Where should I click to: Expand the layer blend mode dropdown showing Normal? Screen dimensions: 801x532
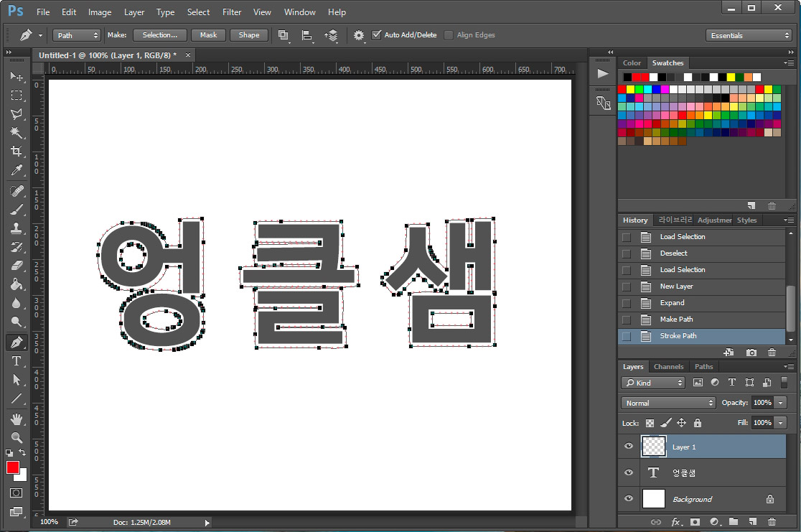667,403
